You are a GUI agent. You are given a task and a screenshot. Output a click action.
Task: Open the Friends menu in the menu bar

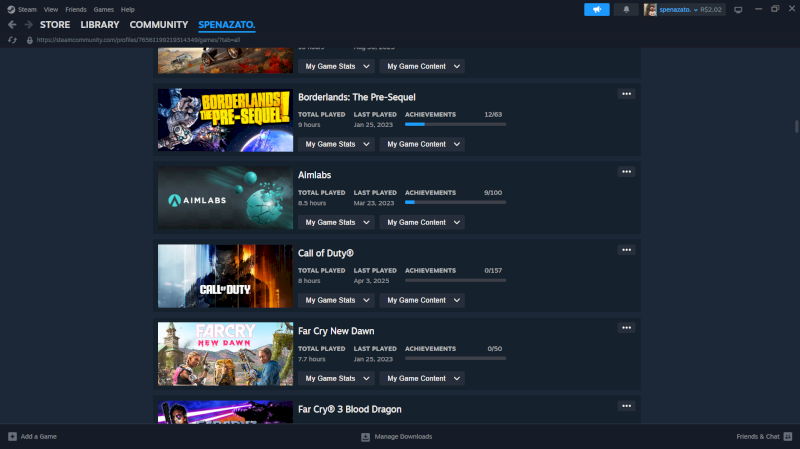75,9
